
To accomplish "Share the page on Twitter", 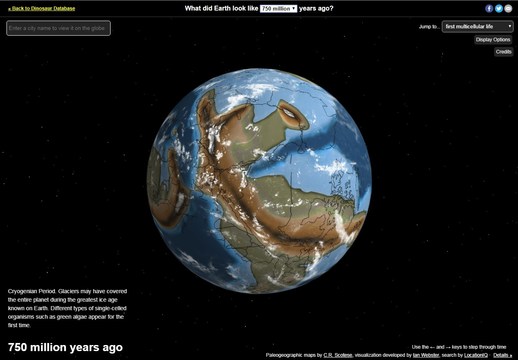I will (499, 9).
